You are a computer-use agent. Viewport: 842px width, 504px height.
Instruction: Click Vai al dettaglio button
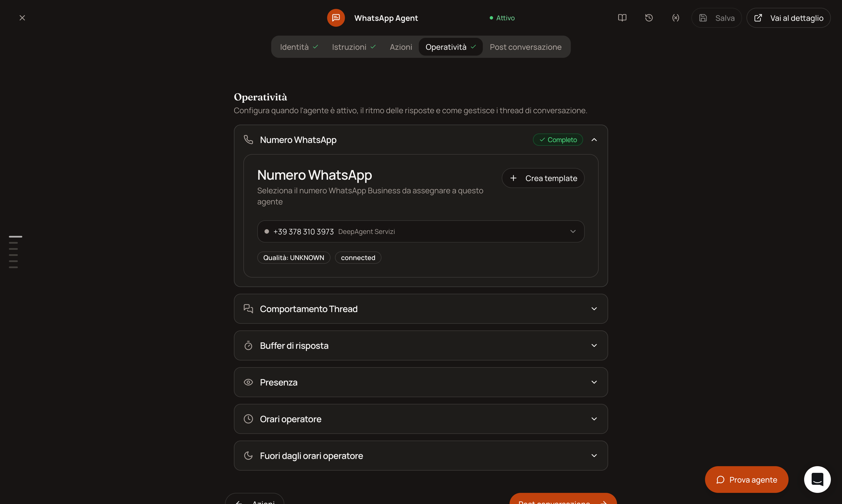pyautogui.click(x=788, y=18)
